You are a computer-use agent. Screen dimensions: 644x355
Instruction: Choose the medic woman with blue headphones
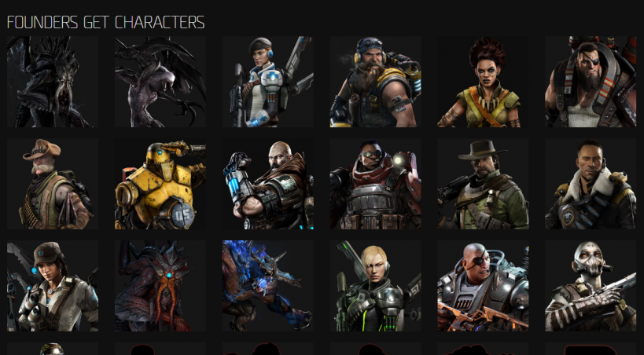pyautogui.click(x=268, y=82)
